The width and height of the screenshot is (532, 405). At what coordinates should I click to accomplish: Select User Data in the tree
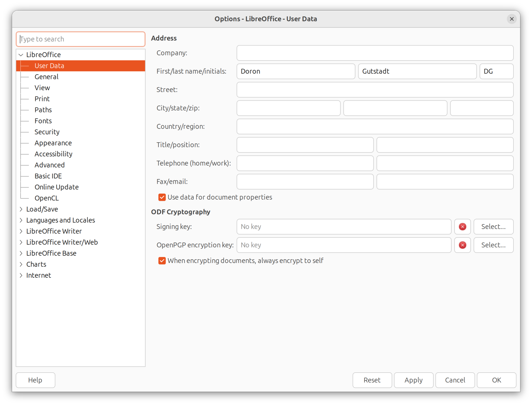click(81, 66)
